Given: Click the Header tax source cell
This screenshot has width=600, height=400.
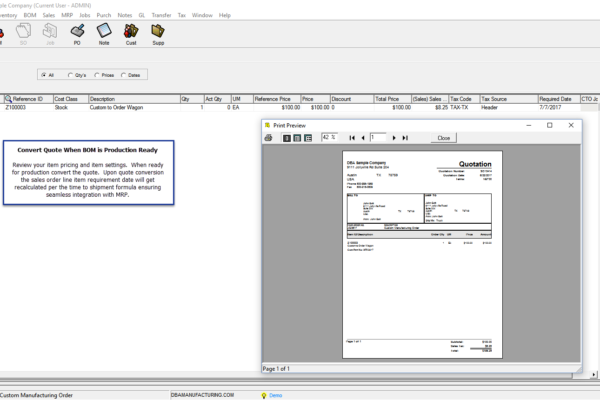Looking at the screenshot, I should coord(509,108).
